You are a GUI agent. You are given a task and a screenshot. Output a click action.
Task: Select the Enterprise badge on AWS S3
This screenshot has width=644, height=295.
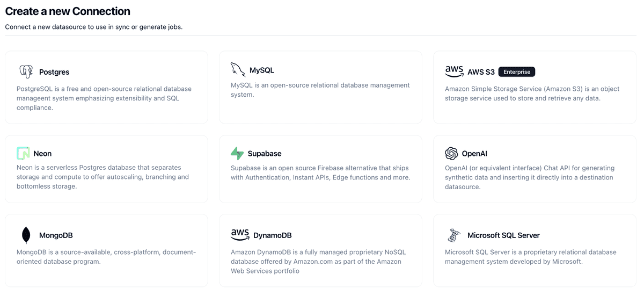[x=517, y=72]
